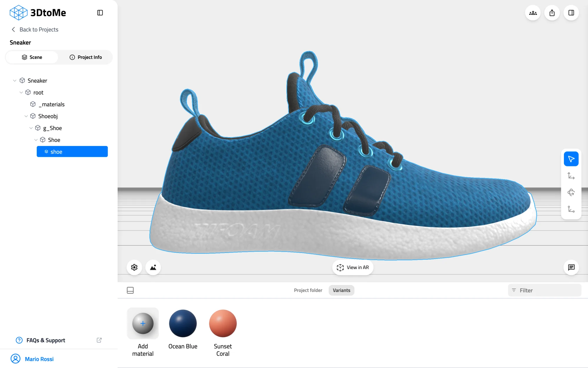Image resolution: width=588 pixels, height=368 pixels.
Task: Open the Project folder tab
Action: pyautogui.click(x=308, y=290)
